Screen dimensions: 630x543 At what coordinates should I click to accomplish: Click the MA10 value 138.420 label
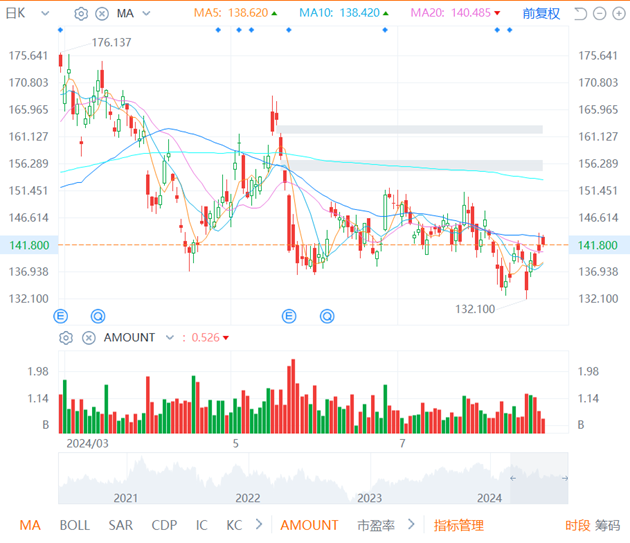(x=359, y=13)
